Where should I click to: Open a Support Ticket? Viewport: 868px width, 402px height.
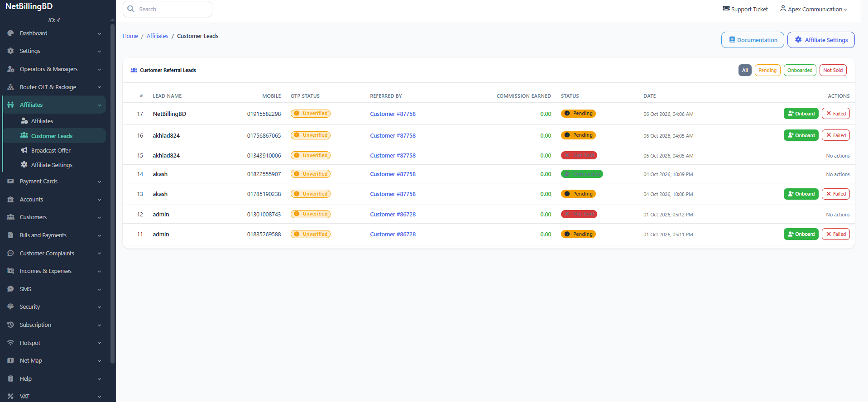pyautogui.click(x=745, y=9)
